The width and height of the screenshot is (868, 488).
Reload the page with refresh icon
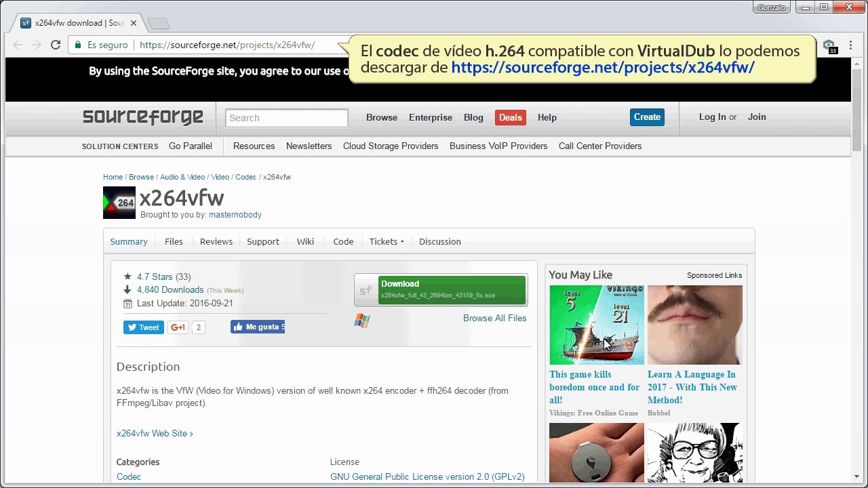[x=56, y=45]
